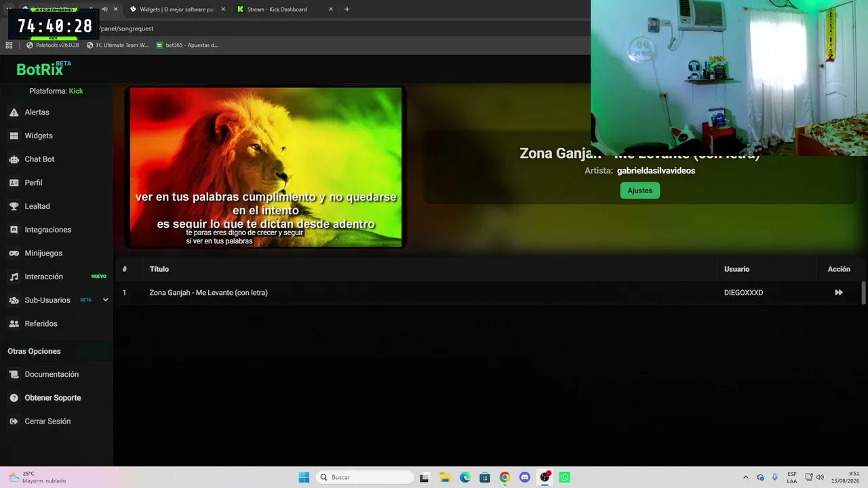Click the Título column header
The width and height of the screenshot is (868, 488).
click(x=159, y=269)
